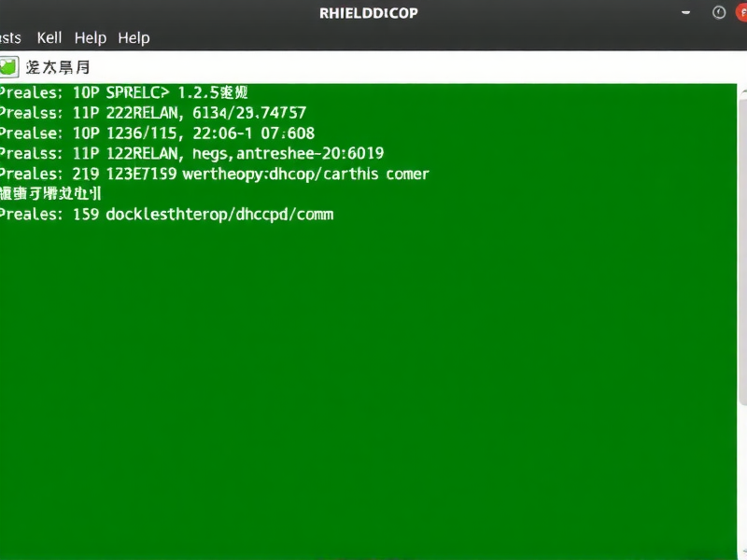Open the dropdown caret in the title bar
The height and width of the screenshot is (560, 747).
tap(686, 11)
